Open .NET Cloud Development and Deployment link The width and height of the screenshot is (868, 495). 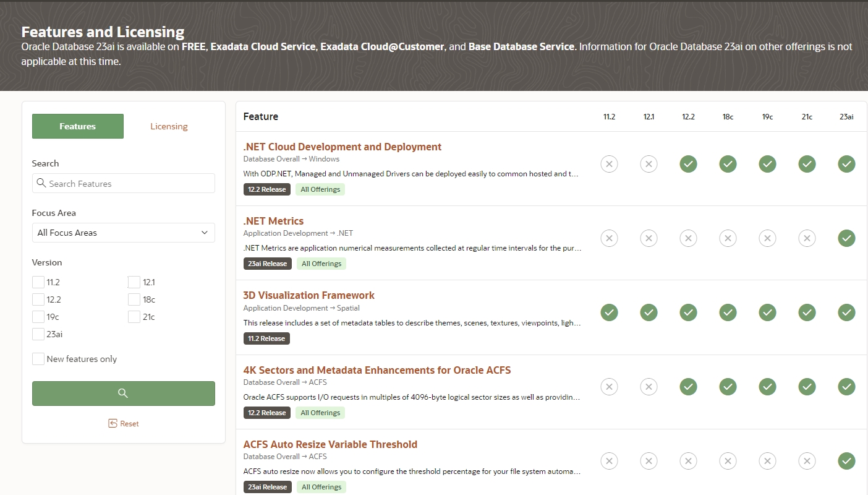pyautogui.click(x=343, y=147)
